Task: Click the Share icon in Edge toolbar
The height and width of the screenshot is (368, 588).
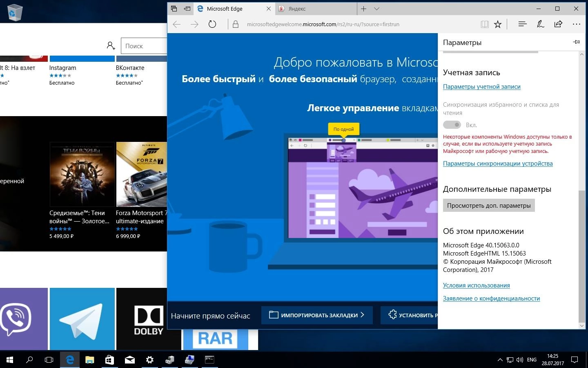Action: pyautogui.click(x=558, y=24)
